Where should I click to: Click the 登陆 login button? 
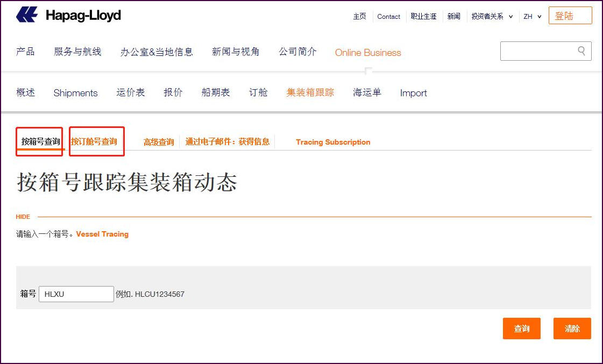(x=570, y=16)
